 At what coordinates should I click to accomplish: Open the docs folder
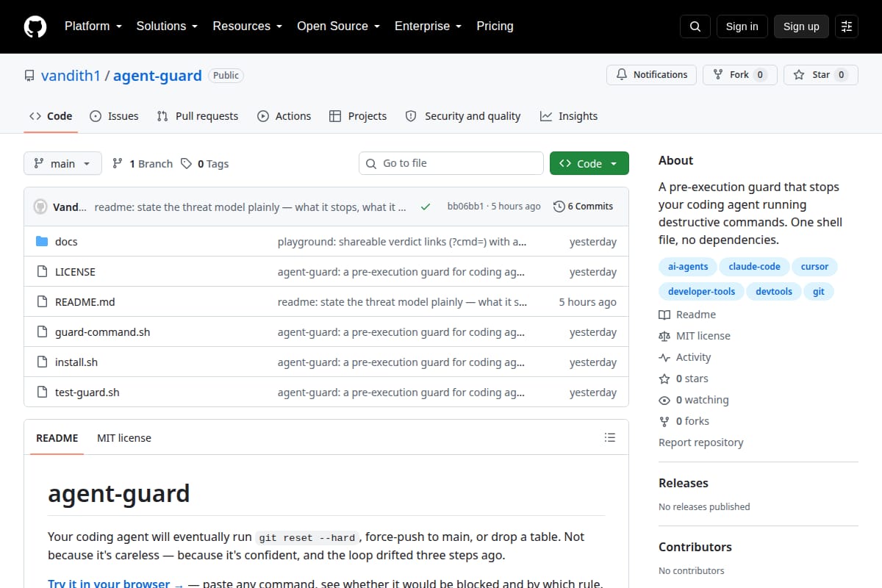[x=66, y=242]
